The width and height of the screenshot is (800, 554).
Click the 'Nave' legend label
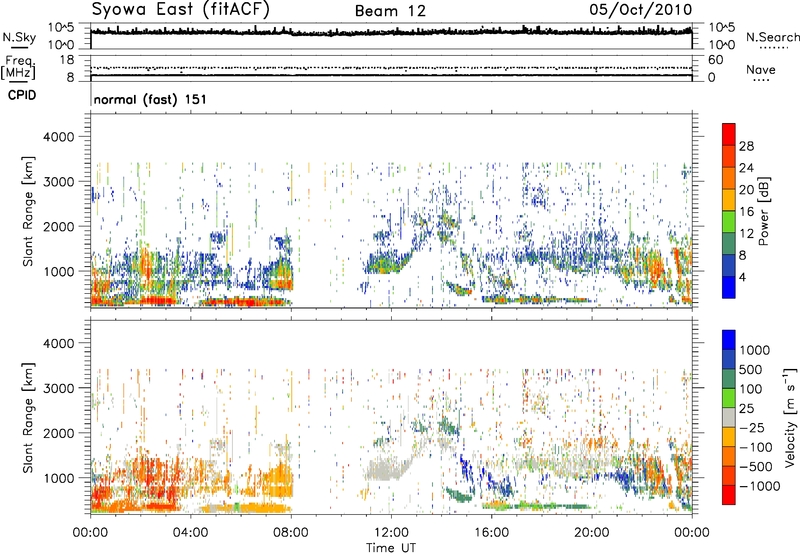pos(761,69)
